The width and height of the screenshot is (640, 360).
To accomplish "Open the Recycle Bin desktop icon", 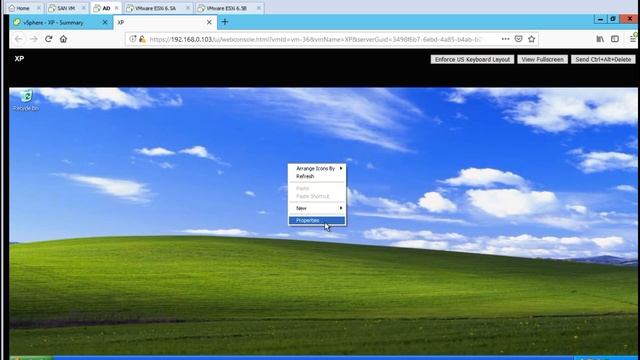I will coord(26,100).
